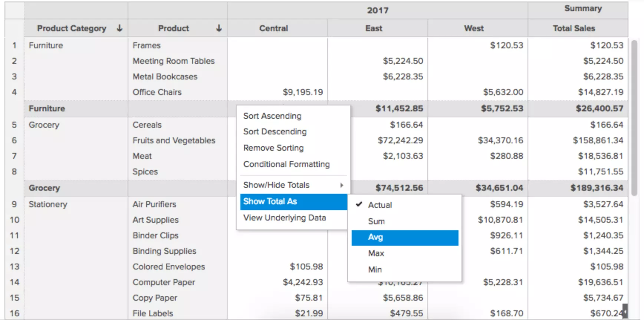Select Min from the total options
This screenshot has height=320, width=644.
pos(375,269)
